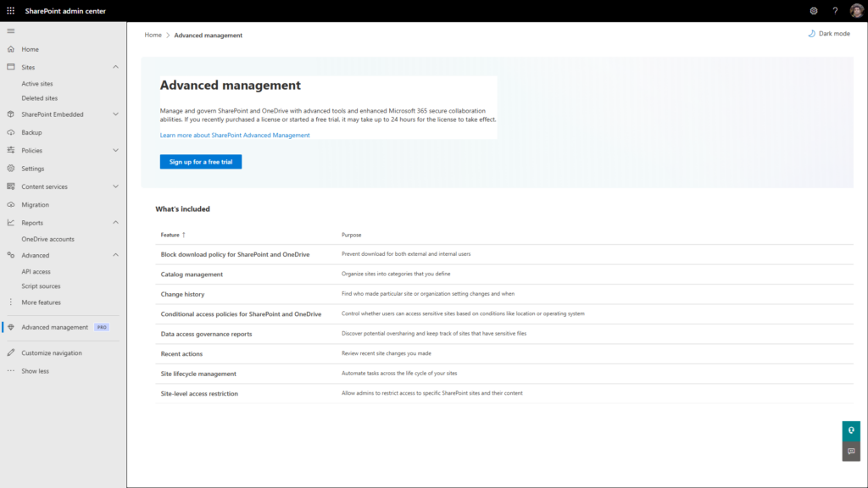The width and height of the screenshot is (868, 488).
Task: Go to Home breadcrumb link
Action: coord(153,35)
